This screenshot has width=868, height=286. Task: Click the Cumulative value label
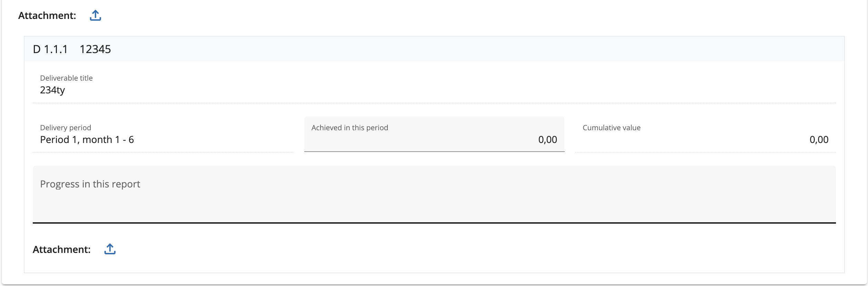[x=611, y=128]
